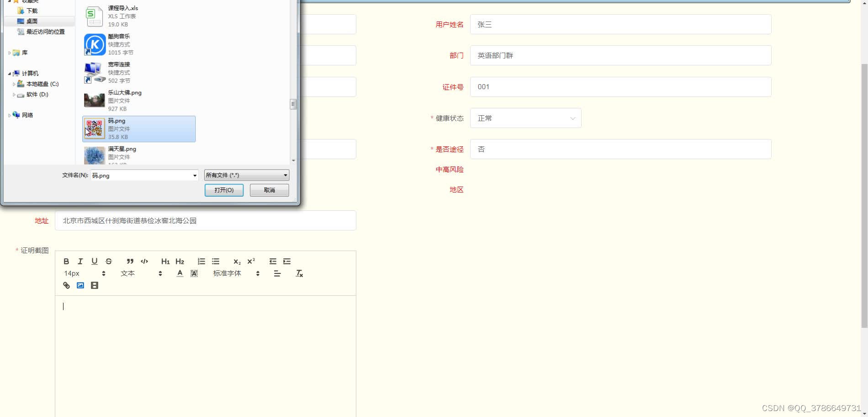Expand the 本地磁盘 (C:) node

point(14,84)
